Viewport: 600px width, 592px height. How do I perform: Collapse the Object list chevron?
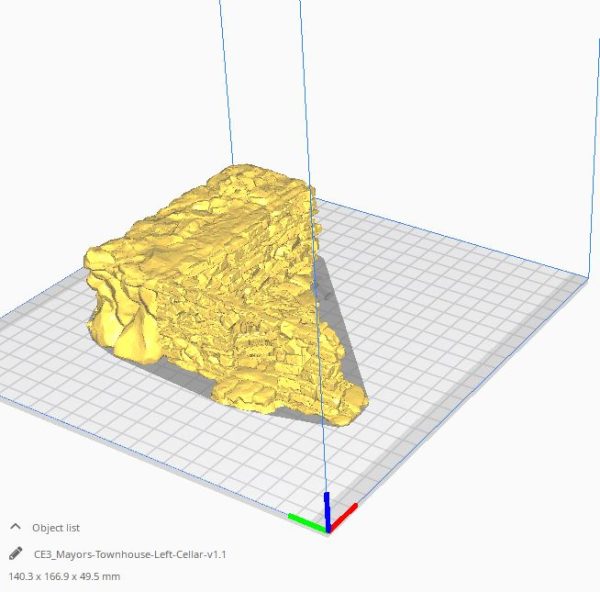coord(15,527)
